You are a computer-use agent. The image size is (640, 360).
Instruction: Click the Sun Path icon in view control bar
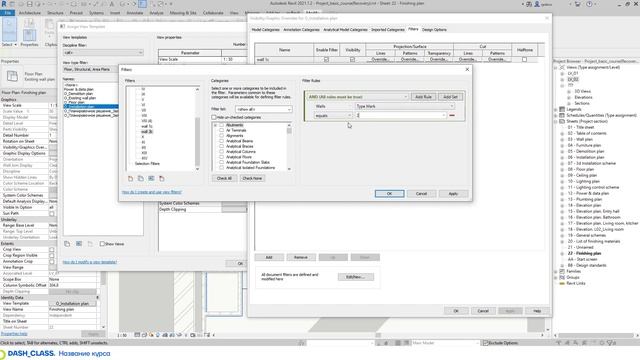(x=151, y=335)
